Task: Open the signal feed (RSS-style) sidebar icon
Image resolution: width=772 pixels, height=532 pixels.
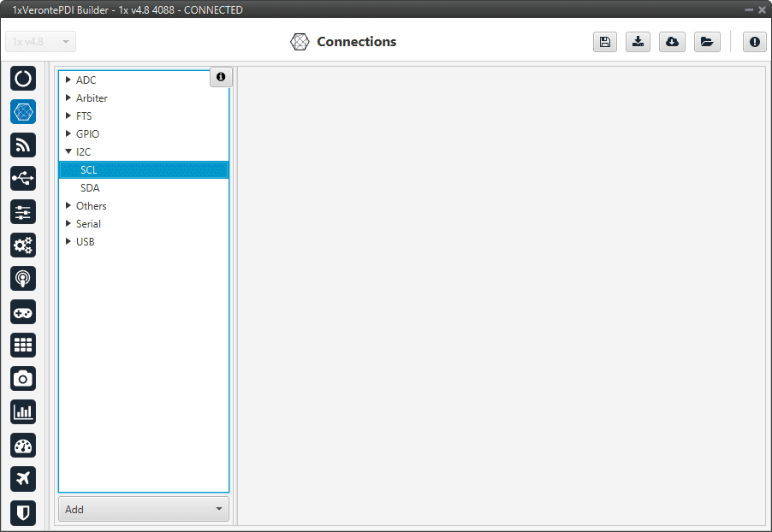Action: (x=23, y=145)
